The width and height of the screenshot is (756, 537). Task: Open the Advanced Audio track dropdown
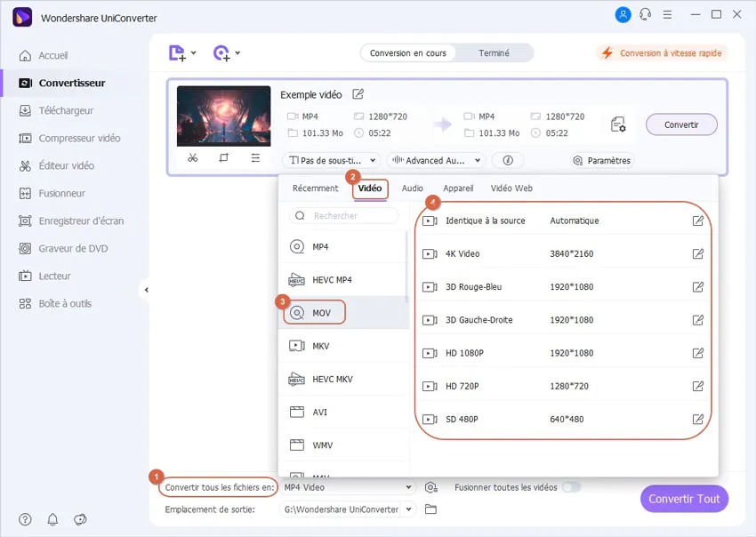coord(437,161)
